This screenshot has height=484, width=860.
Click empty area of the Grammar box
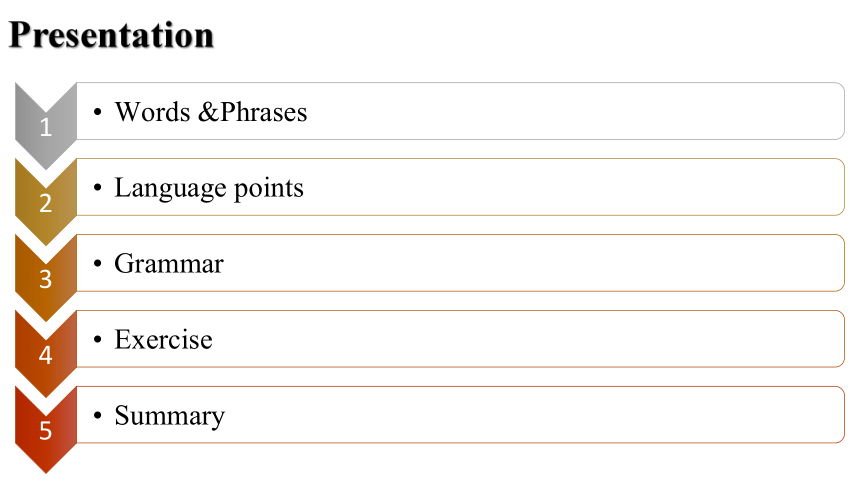coord(532,263)
